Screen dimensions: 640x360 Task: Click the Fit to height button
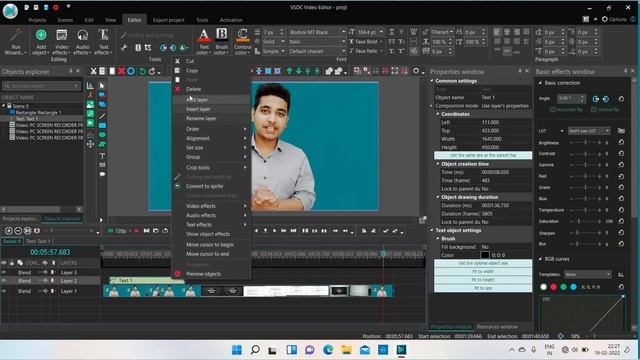483,280
